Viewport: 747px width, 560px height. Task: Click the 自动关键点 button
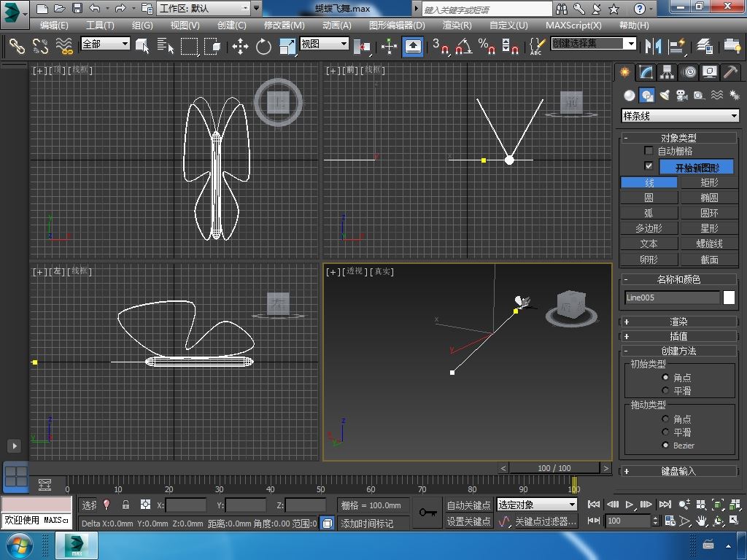[x=468, y=505]
